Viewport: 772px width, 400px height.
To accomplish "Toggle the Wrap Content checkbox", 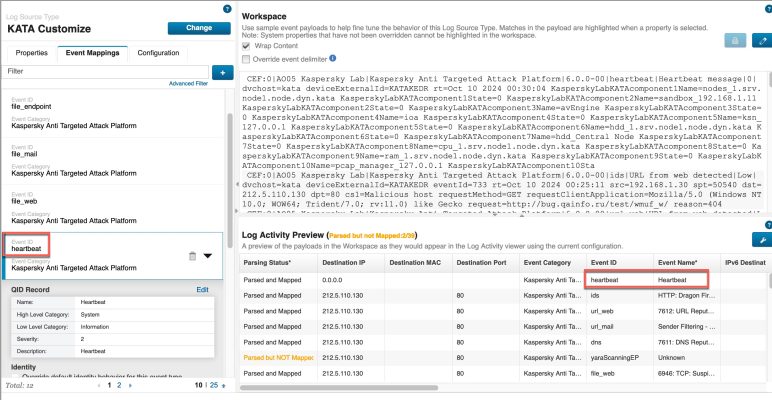I will (246, 46).
